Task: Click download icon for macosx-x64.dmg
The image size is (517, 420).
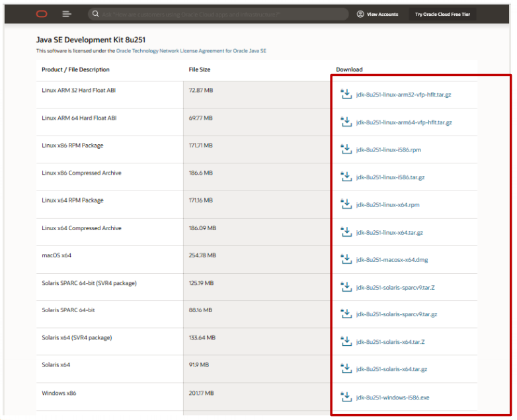Action: tap(346, 259)
